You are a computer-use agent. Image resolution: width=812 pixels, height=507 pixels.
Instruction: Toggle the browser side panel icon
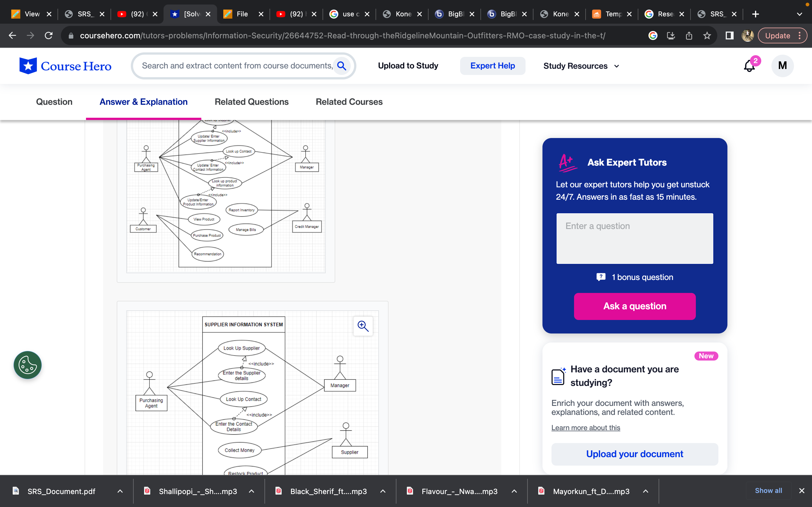[x=729, y=35]
